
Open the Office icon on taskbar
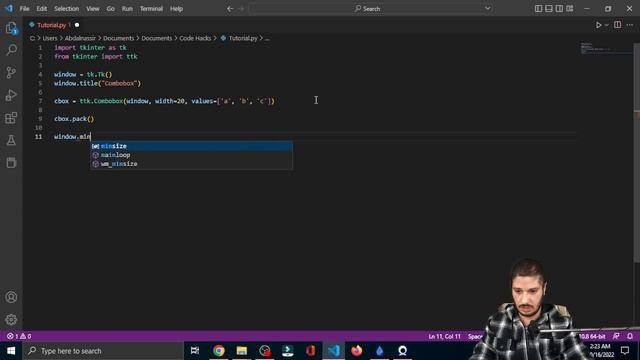[311, 351]
